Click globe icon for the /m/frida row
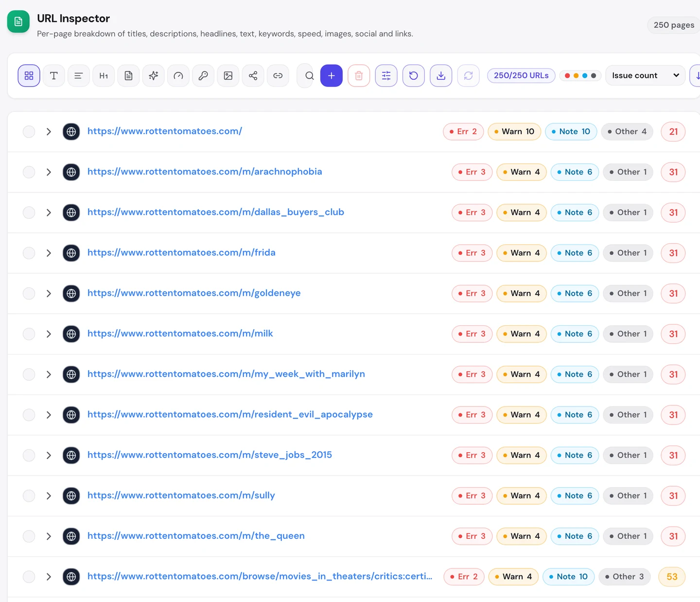The height and width of the screenshot is (602, 700). (71, 253)
